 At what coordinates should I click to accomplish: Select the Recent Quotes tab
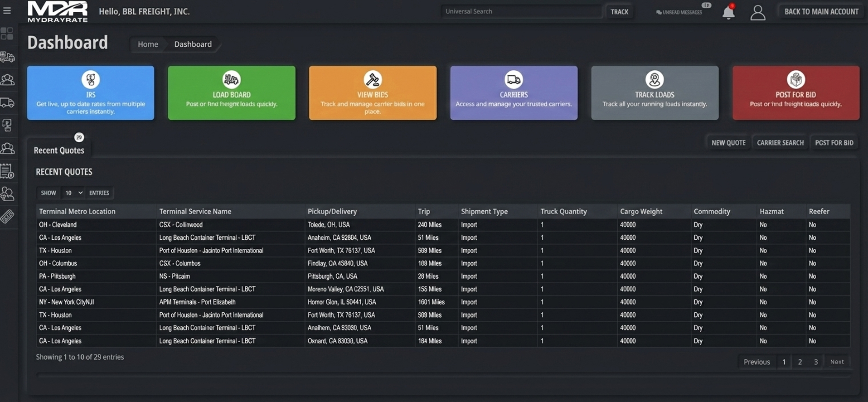tap(59, 150)
